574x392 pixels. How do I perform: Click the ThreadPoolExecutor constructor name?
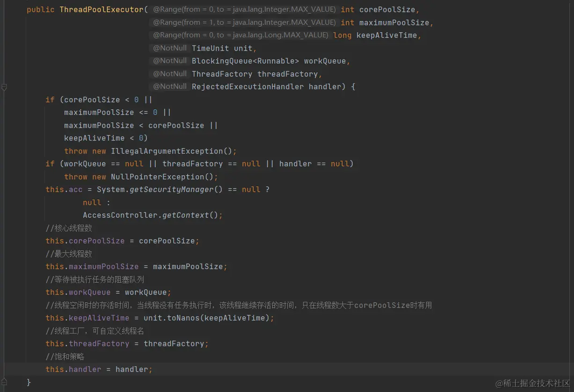click(x=102, y=10)
